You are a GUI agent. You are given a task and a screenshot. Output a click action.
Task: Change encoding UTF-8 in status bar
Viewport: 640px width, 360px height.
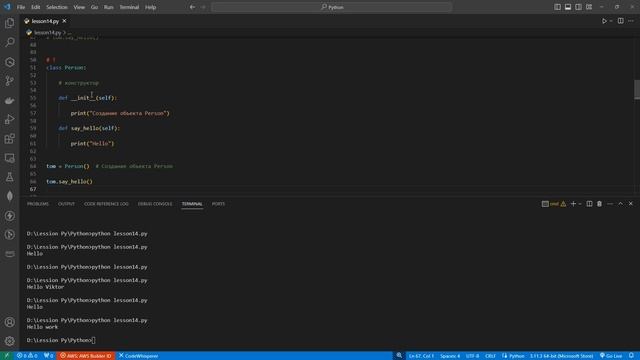[x=472, y=356]
